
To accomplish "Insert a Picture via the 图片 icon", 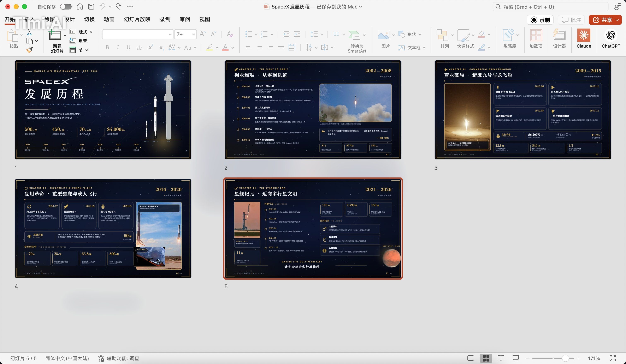I will tap(383, 35).
